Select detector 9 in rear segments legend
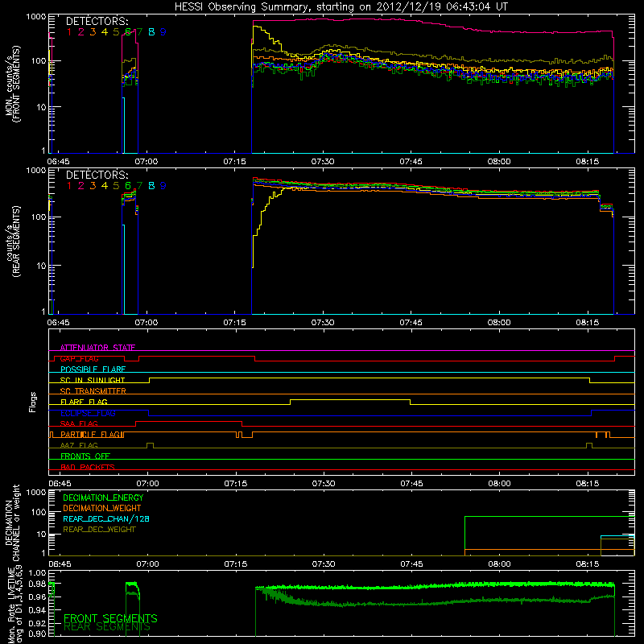644x644 pixels. [163, 186]
